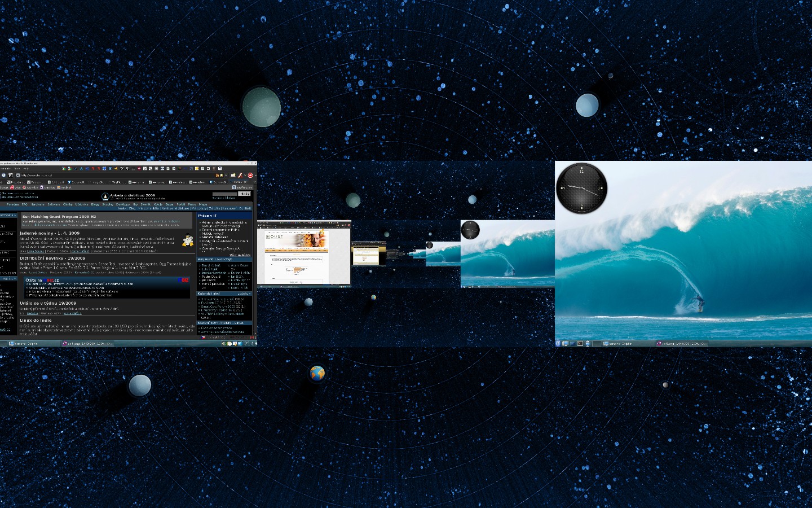Close the active browser tab
The width and height of the screenshot is (812, 508).
[x=245, y=182]
